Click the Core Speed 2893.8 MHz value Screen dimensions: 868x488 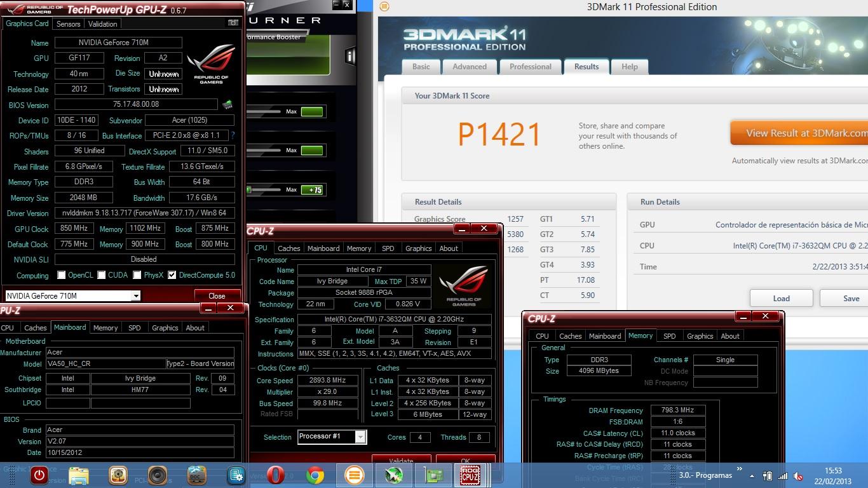pyautogui.click(x=328, y=380)
